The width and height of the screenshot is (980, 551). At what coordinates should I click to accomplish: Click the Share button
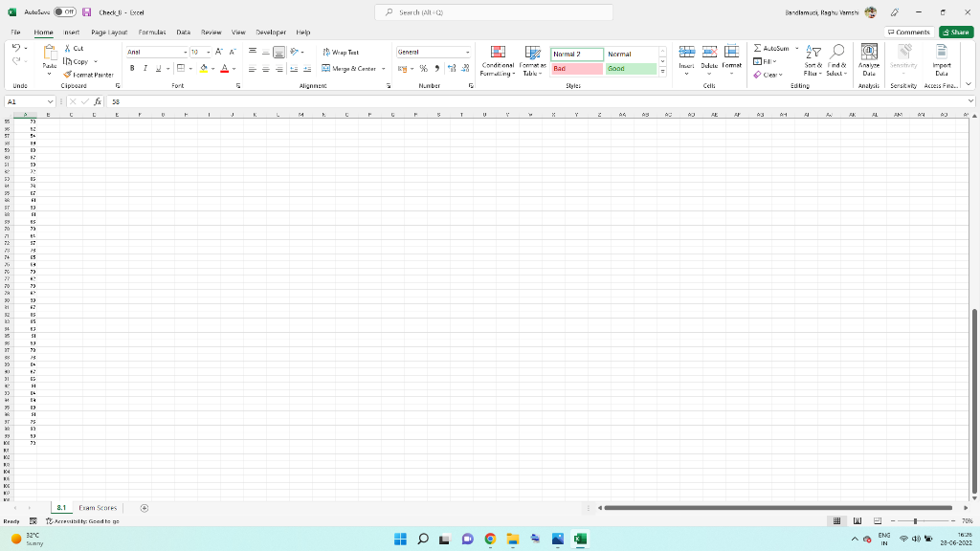pyautogui.click(x=954, y=31)
